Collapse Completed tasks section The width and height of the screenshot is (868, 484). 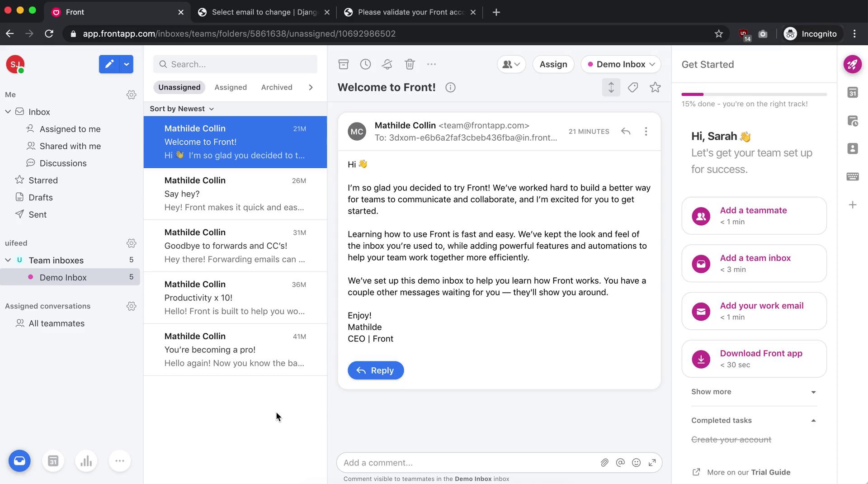tap(754, 421)
